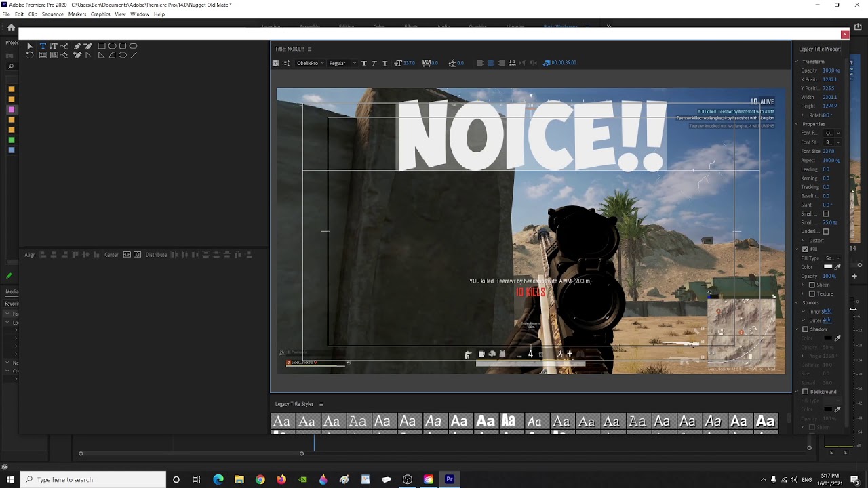Click the black Shadow color swatch
The height and width of the screenshot is (488, 868).
pyautogui.click(x=827, y=338)
